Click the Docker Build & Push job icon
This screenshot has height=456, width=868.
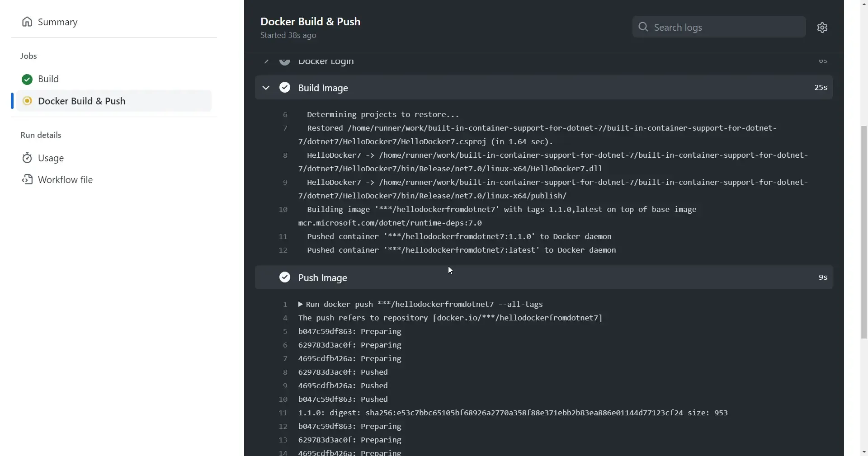28,101
